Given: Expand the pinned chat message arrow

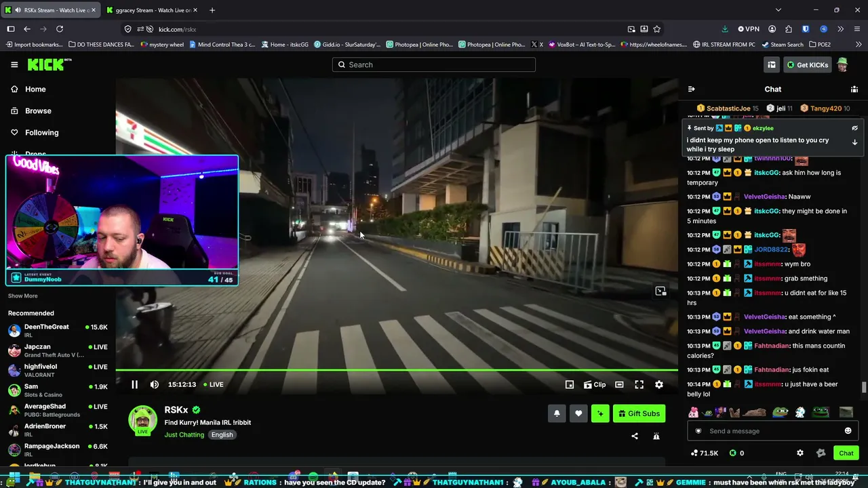Looking at the screenshot, I should click(x=854, y=142).
